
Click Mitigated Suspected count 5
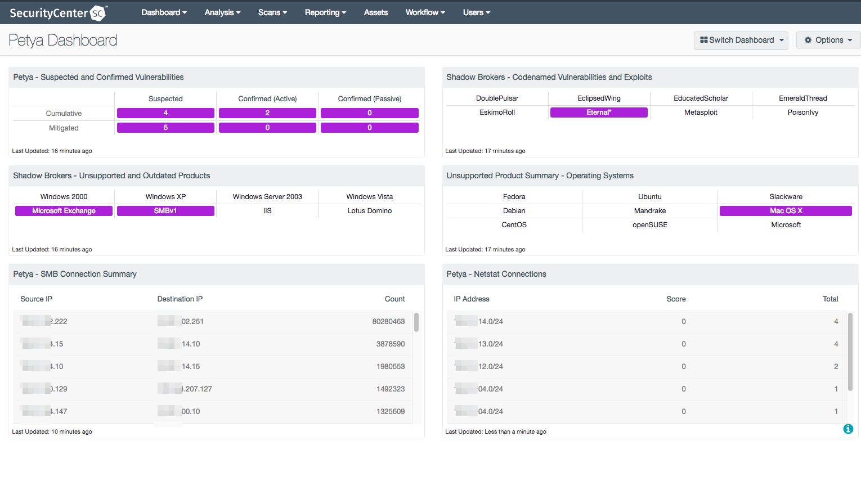pyautogui.click(x=165, y=128)
